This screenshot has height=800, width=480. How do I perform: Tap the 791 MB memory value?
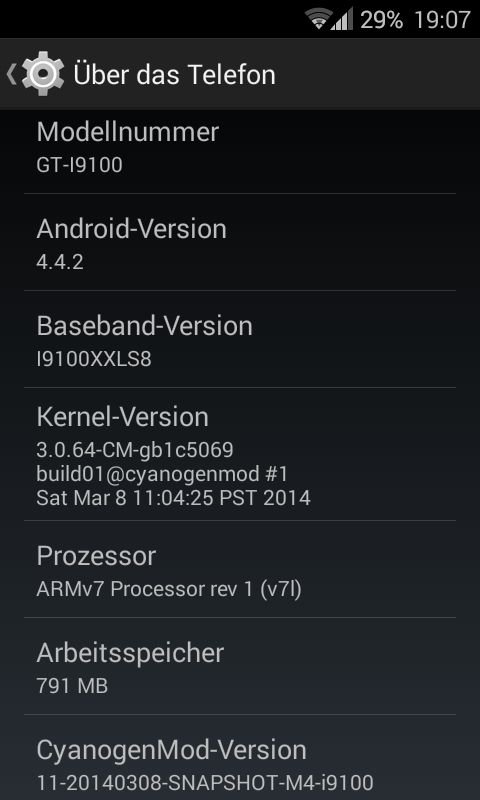point(72,686)
